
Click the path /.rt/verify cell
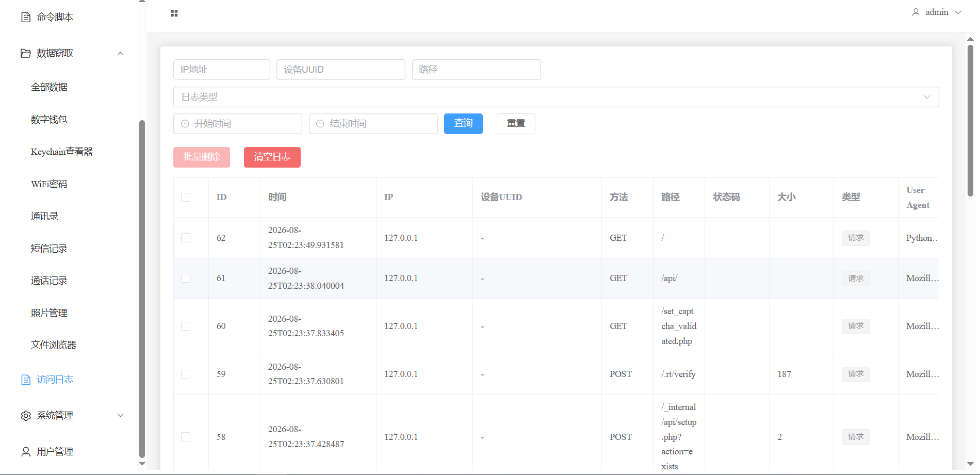679,374
